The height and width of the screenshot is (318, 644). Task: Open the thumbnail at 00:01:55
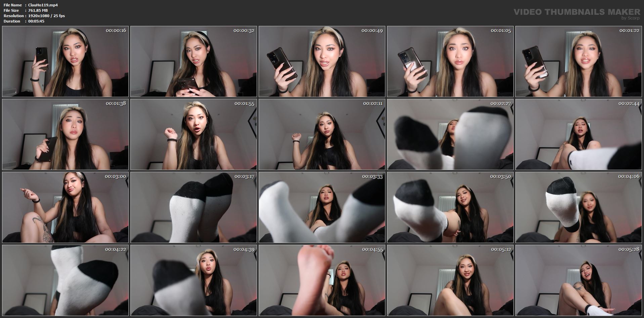(x=194, y=134)
